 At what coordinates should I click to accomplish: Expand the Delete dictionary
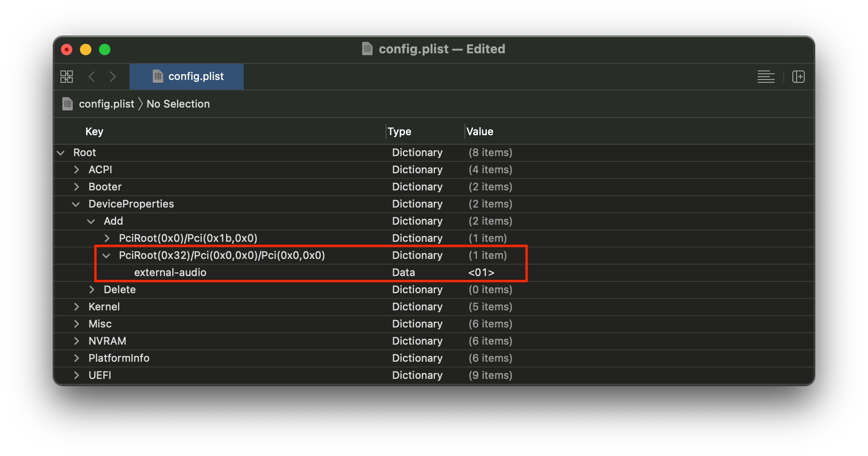[92, 290]
